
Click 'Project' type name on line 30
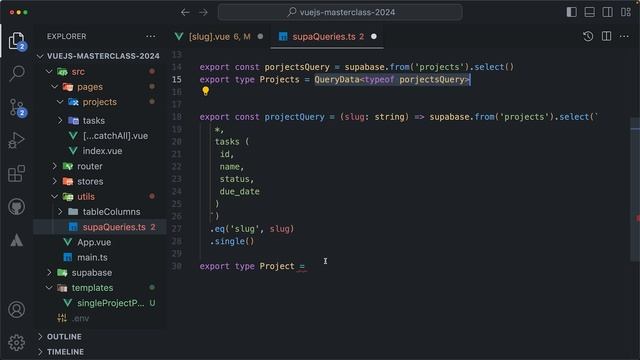click(x=277, y=266)
